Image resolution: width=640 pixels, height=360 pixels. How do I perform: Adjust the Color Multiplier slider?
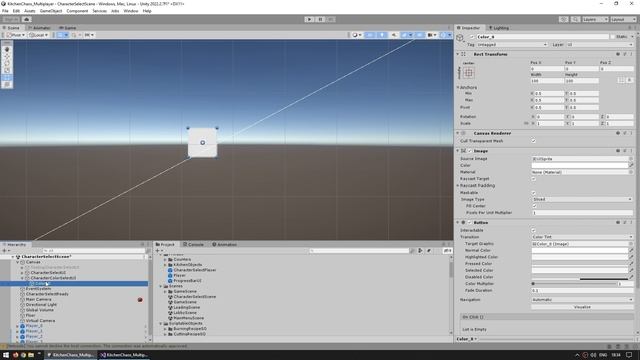pos(574,284)
